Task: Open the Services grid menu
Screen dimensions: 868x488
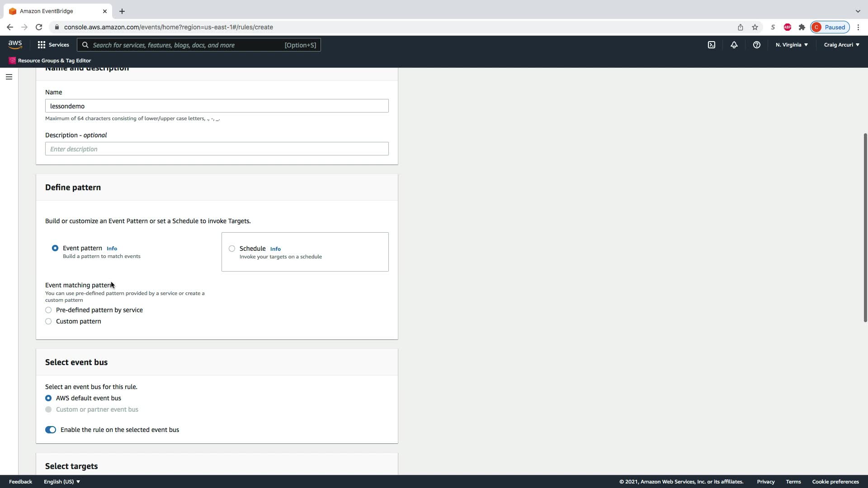Action: click(53, 45)
